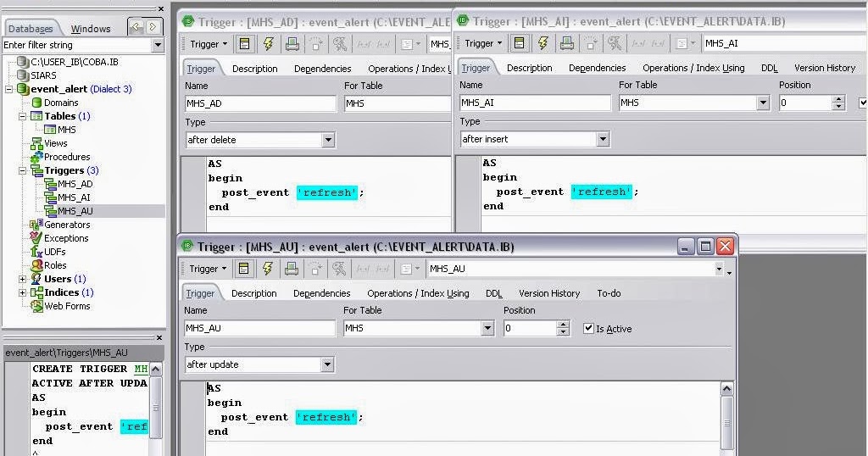The height and width of the screenshot is (456, 868).
Task: Open MHS table in tree
Action: (66, 130)
